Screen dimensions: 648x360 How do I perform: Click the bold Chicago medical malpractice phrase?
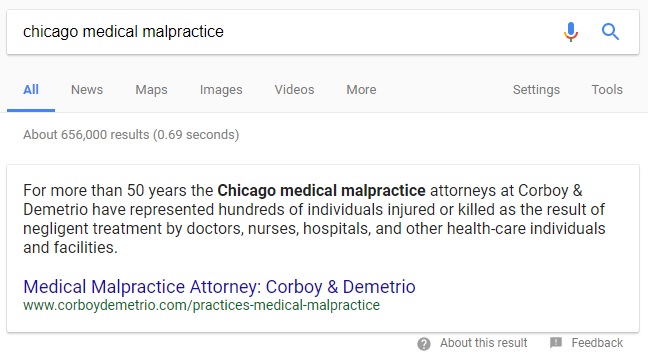(x=321, y=191)
